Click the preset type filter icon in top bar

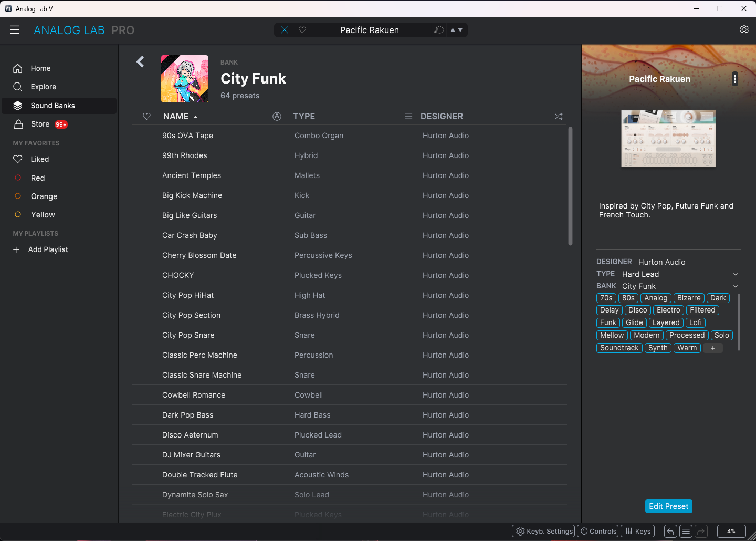point(439,30)
